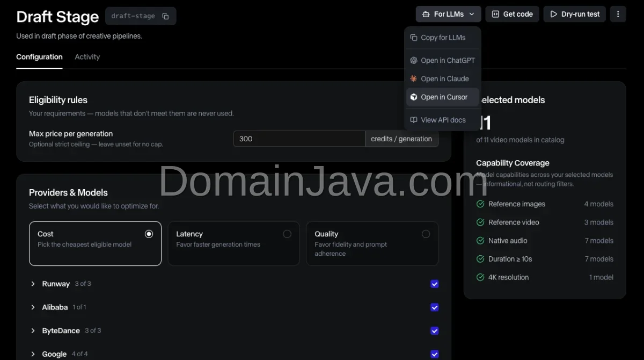Click the Cursor cube icon
The height and width of the screenshot is (360, 644).
414,97
